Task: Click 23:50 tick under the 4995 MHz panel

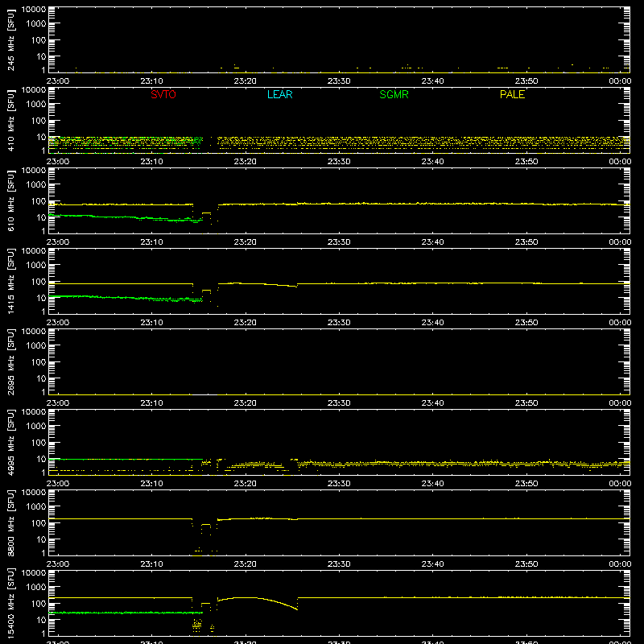Action: tap(526, 484)
